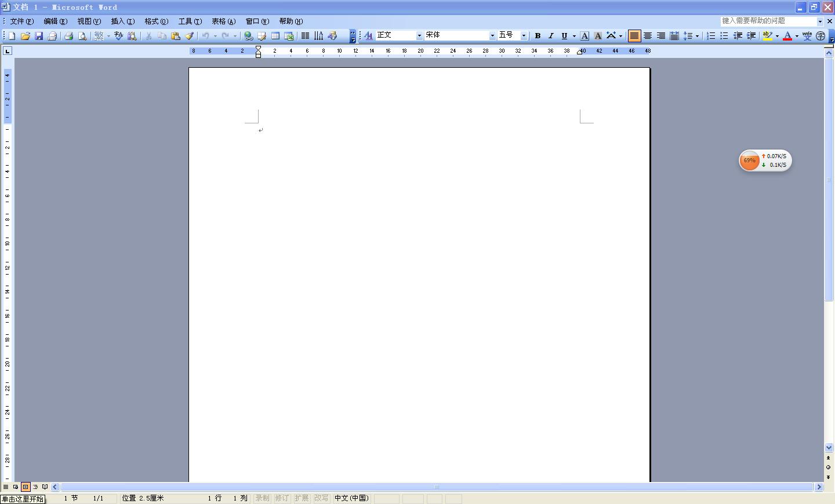Insert Excel worksheet icon
Viewport: 835px width, 504px height.
click(288, 36)
